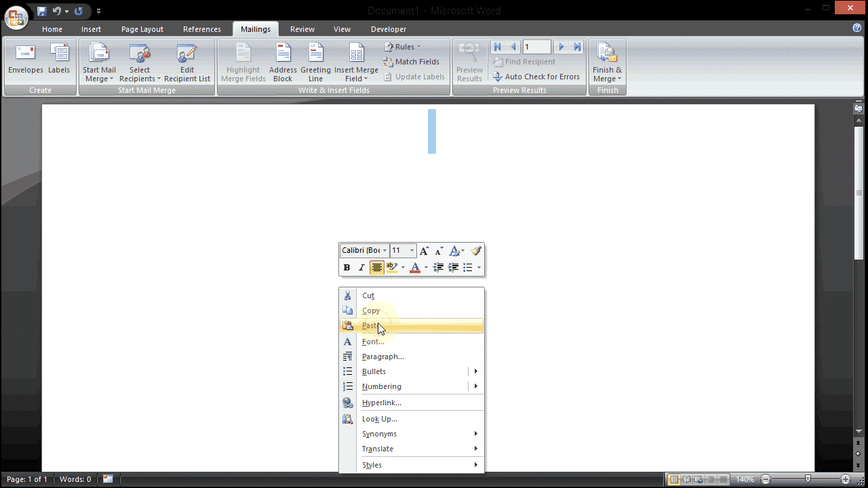Choose Hyperlink... from context menu
868x488 pixels.
click(x=412, y=403)
